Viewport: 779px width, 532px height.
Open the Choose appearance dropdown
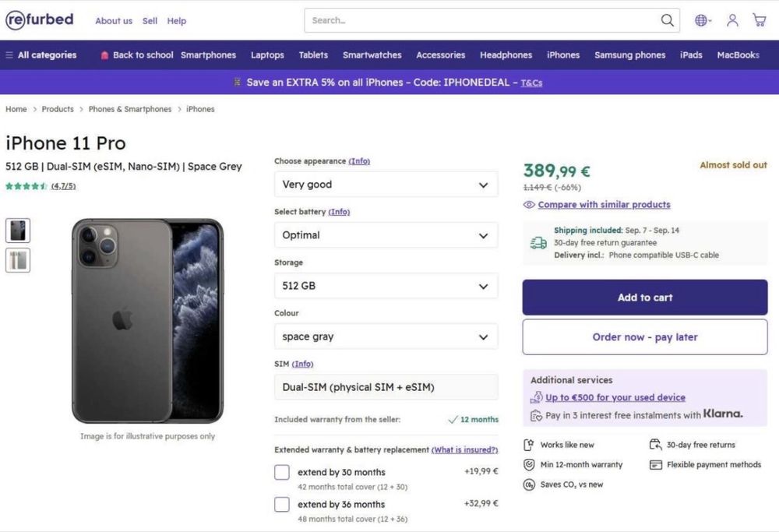[386, 185]
